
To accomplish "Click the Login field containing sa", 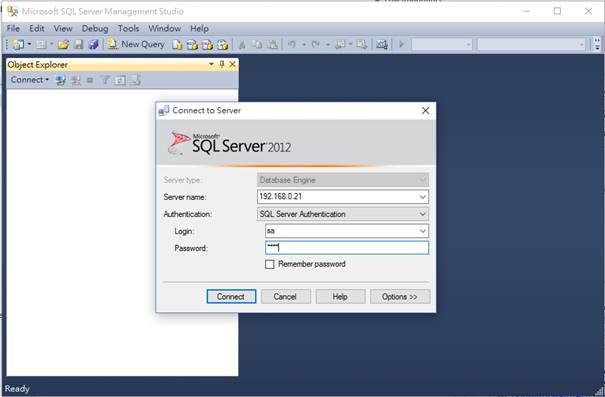I will (x=347, y=231).
